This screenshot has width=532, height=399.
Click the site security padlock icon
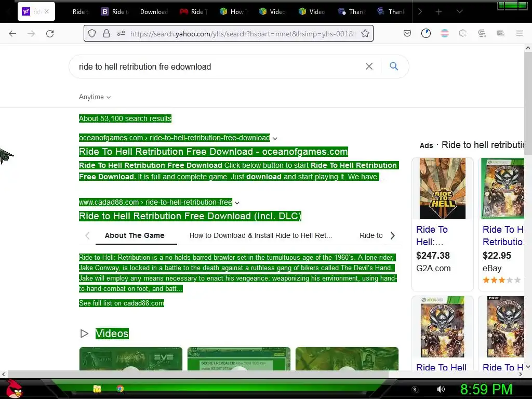point(107,33)
